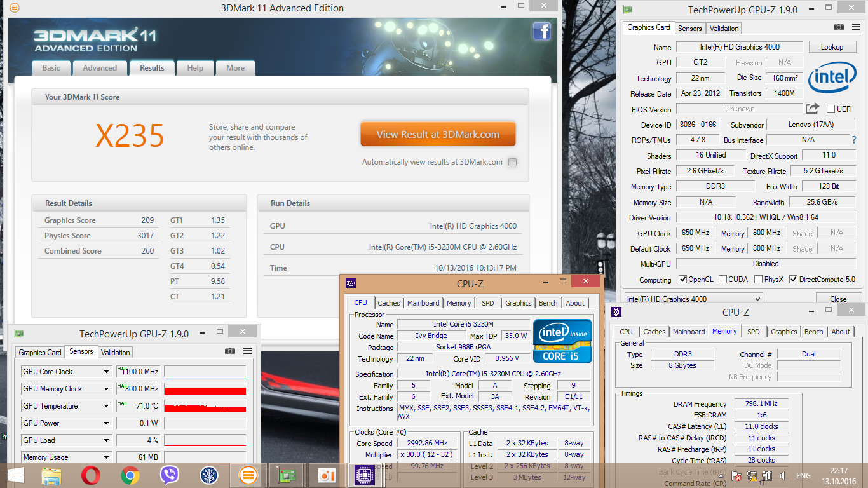Open Validation tab in GPU-Z Sensors window
This screenshot has width=868, height=488.
pos(116,352)
